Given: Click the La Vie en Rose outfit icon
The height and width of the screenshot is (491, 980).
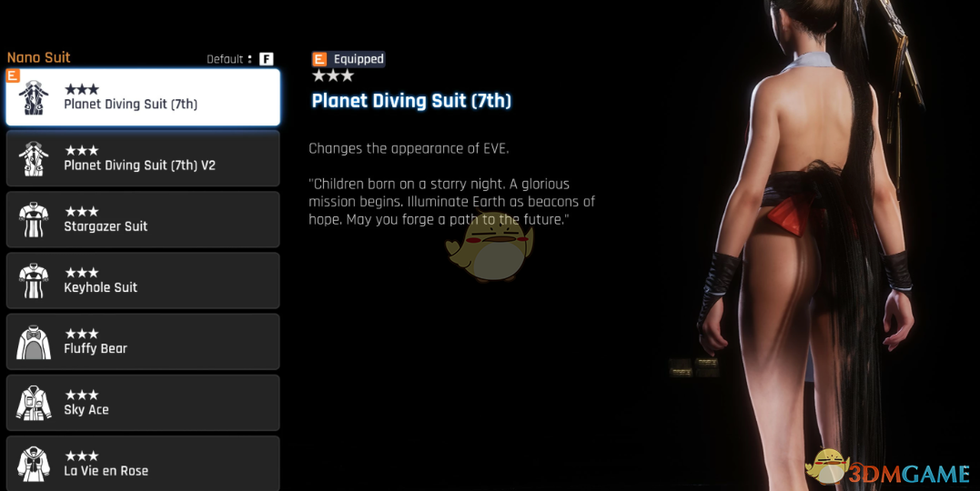Looking at the screenshot, I should coord(34,464).
